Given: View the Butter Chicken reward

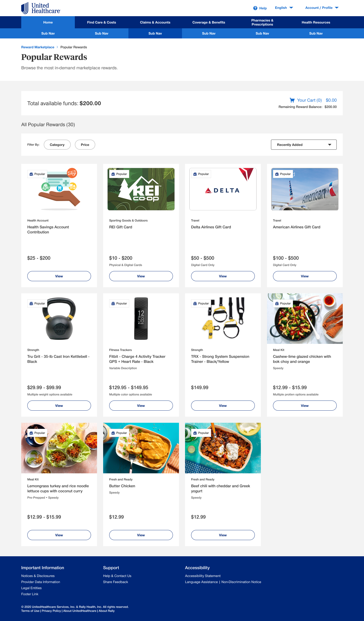Looking at the screenshot, I should point(141,535).
